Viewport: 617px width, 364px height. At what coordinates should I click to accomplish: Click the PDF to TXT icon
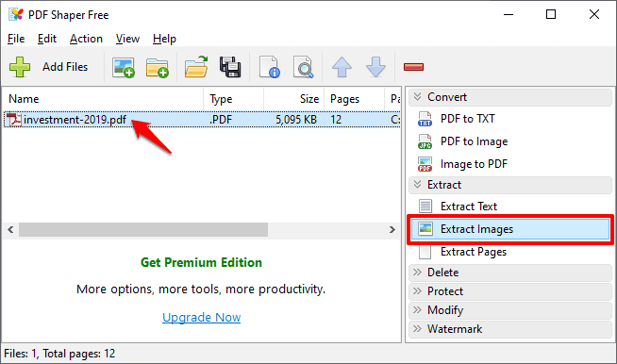tap(425, 119)
